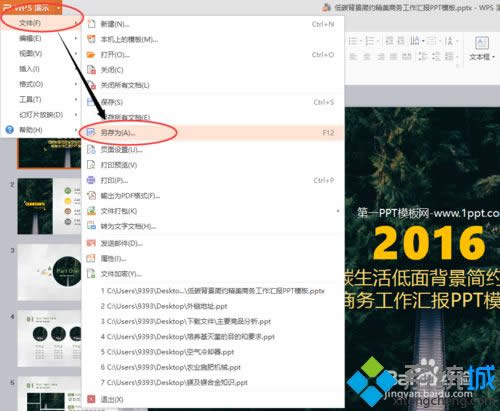Click the Help (帮助) question mark icon

(10, 130)
